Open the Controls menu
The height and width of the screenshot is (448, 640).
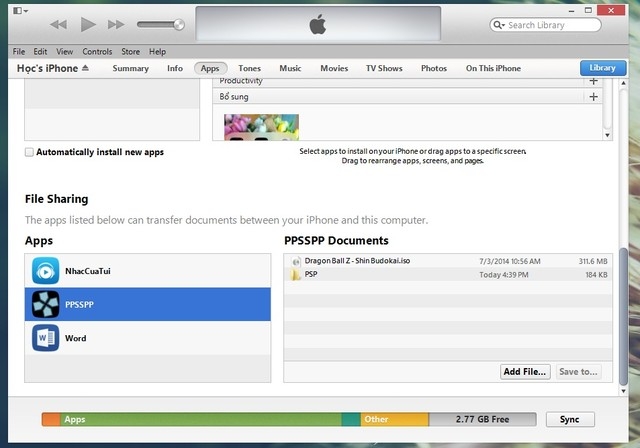click(97, 51)
